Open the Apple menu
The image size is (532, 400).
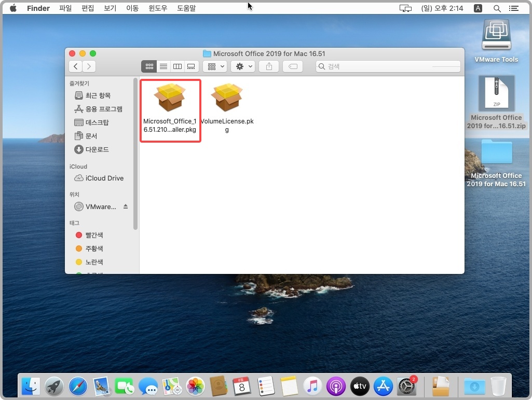tap(13, 8)
